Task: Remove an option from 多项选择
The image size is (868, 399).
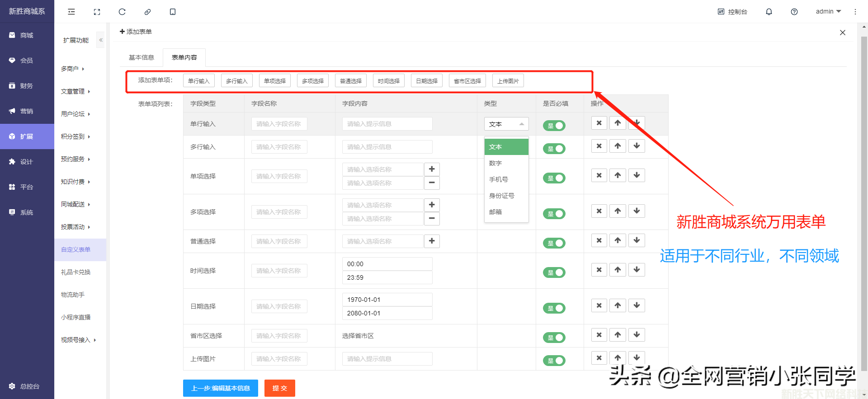Action: coord(432,218)
